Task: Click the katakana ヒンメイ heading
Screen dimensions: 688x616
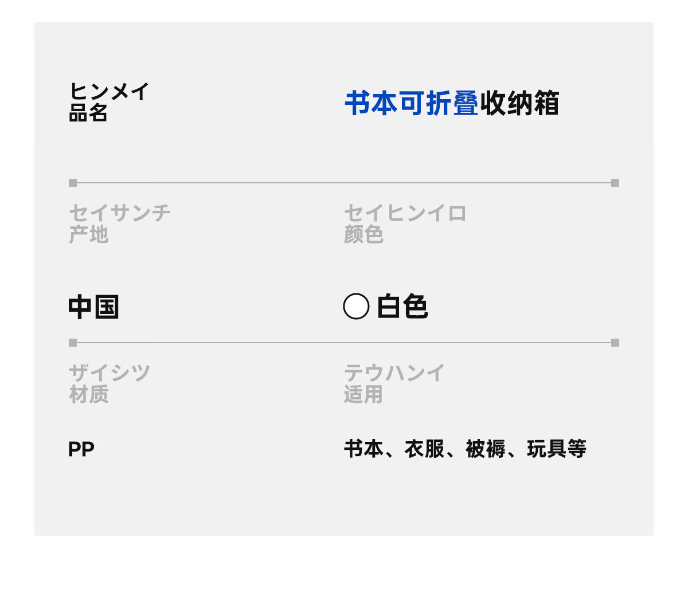Action: [x=109, y=92]
